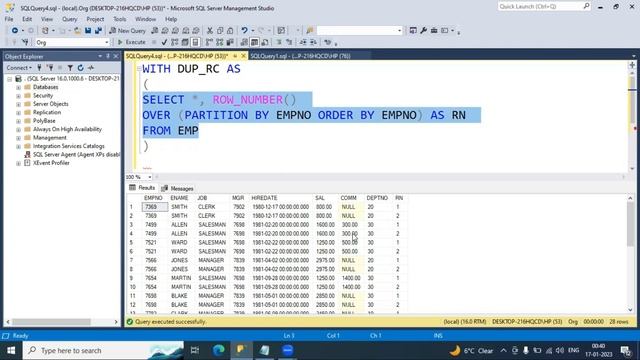
Task: Expand the Server Objects node
Action: 18,104
